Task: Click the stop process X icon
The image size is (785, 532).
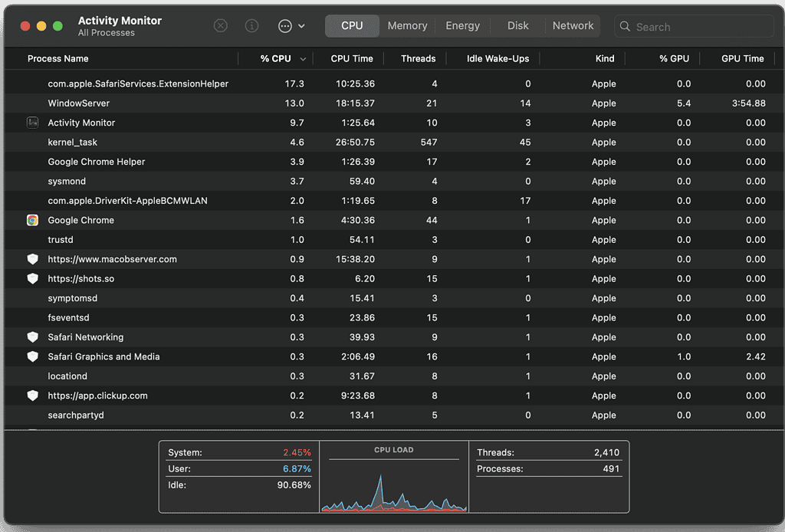Action: (x=220, y=25)
